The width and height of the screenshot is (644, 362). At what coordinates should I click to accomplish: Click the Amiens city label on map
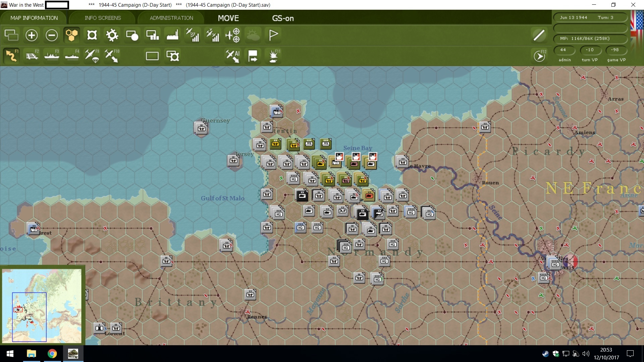[585, 132]
